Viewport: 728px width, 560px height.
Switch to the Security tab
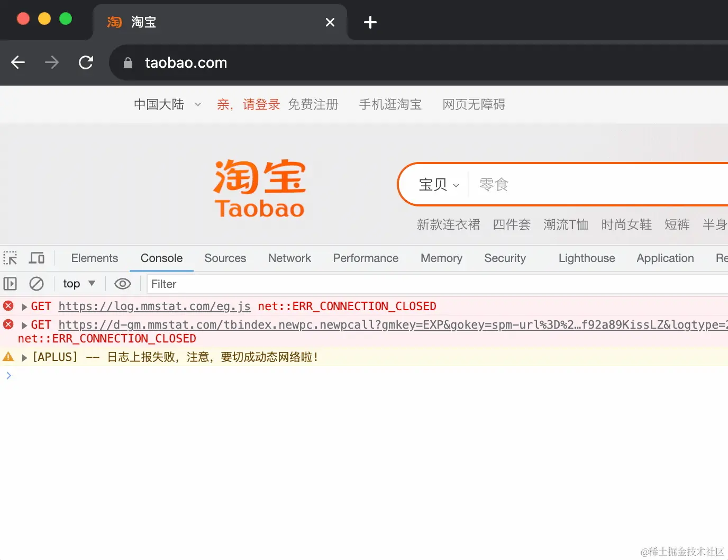(x=505, y=258)
